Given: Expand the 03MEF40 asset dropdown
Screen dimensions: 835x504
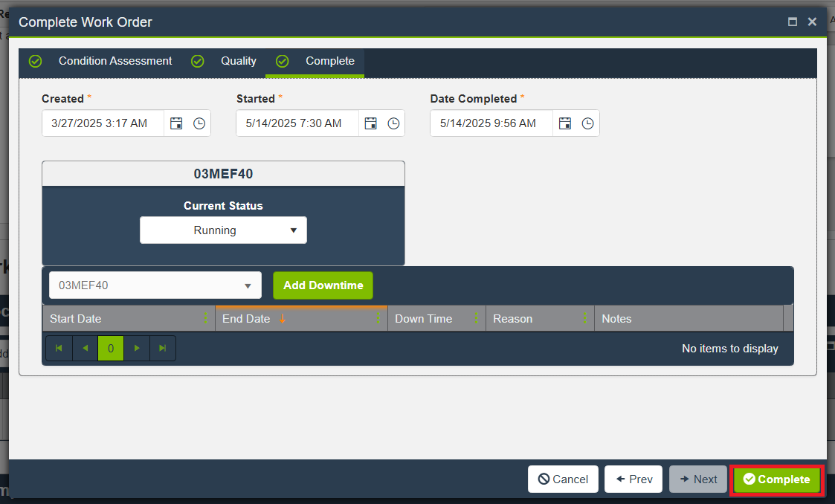Looking at the screenshot, I should tap(248, 285).
